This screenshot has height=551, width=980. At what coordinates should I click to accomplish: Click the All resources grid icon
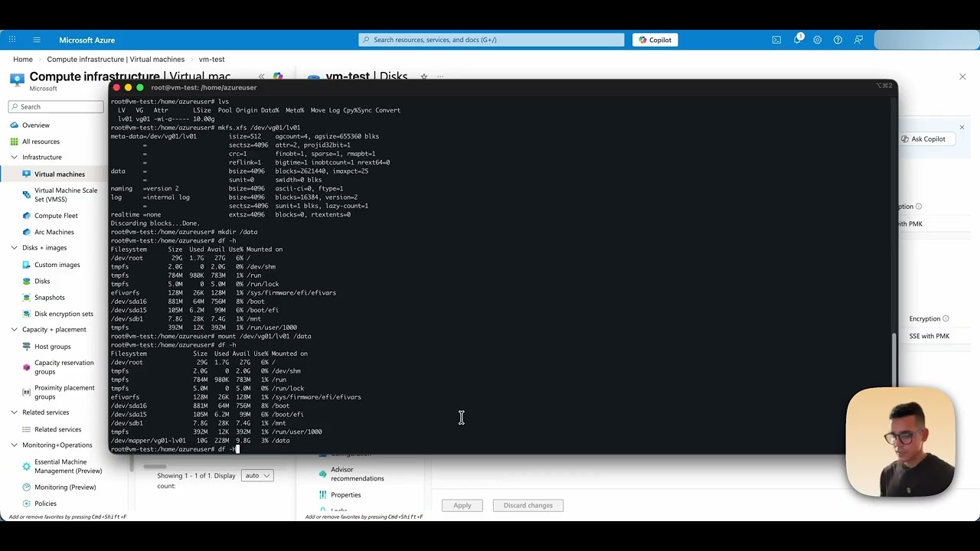(x=15, y=141)
